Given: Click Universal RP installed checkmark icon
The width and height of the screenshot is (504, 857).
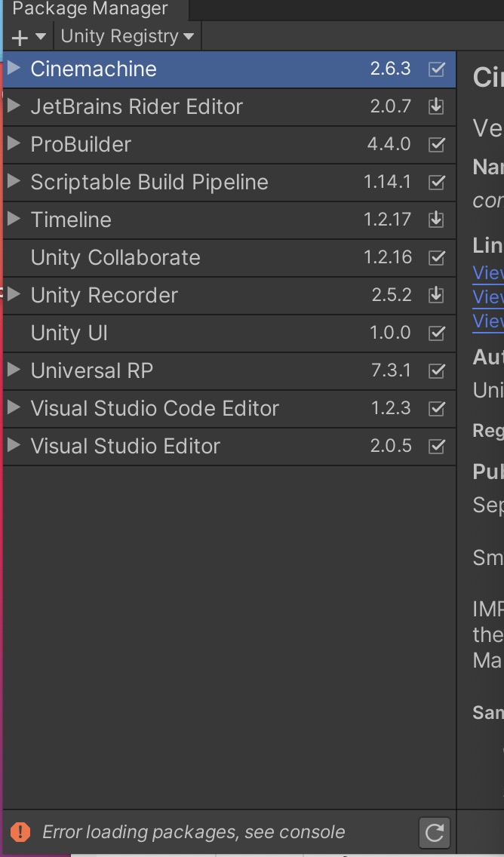Looking at the screenshot, I should click(x=436, y=370).
